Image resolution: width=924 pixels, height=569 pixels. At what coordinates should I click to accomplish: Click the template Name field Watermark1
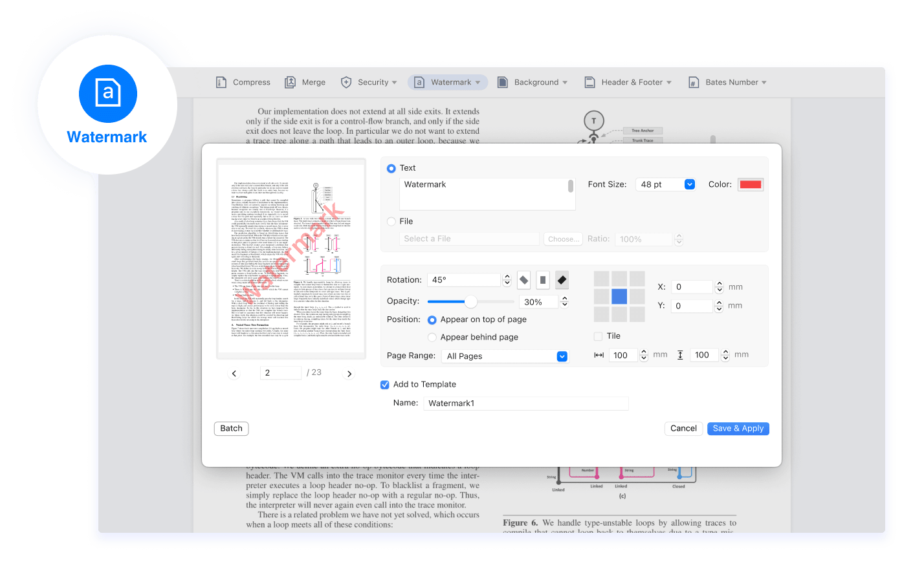point(525,403)
